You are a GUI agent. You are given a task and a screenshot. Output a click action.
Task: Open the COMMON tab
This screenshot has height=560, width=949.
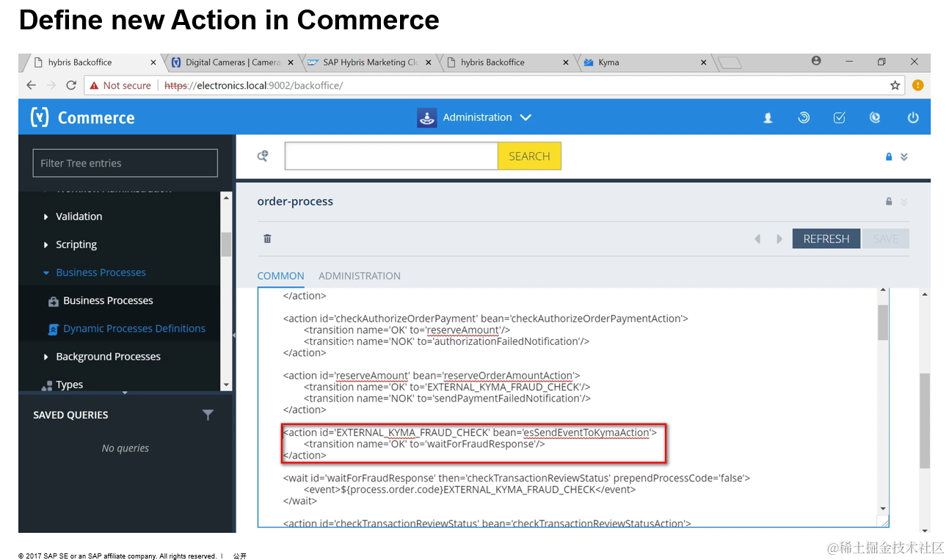point(280,276)
